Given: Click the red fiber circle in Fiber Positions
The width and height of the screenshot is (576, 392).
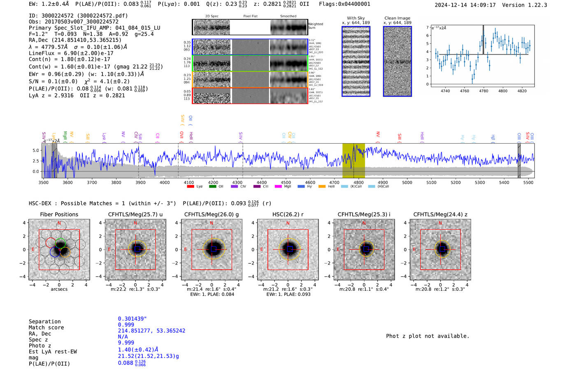Looking at the screenshot, I should pyautogui.click(x=51, y=243).
